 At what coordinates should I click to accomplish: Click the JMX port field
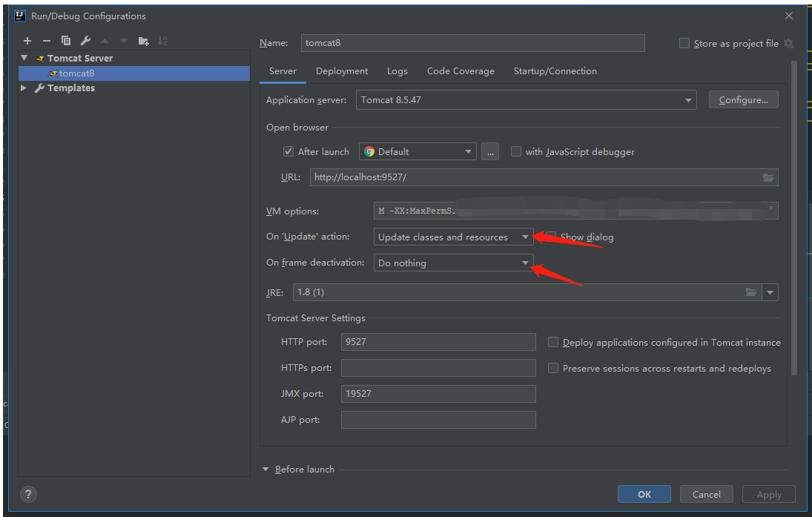click(x=438, y=394)
